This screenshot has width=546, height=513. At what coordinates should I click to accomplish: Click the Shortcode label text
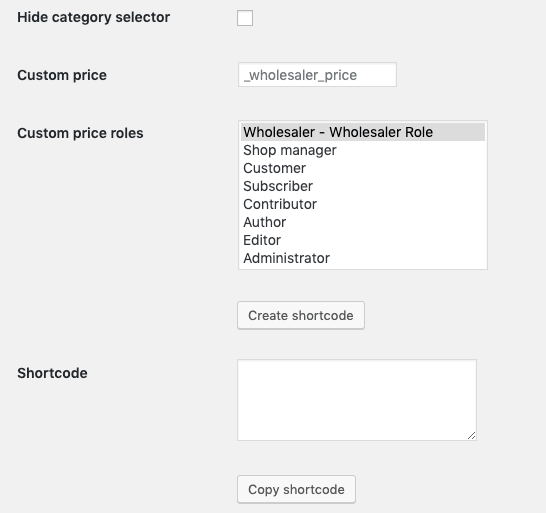click(x=53, y=373)
